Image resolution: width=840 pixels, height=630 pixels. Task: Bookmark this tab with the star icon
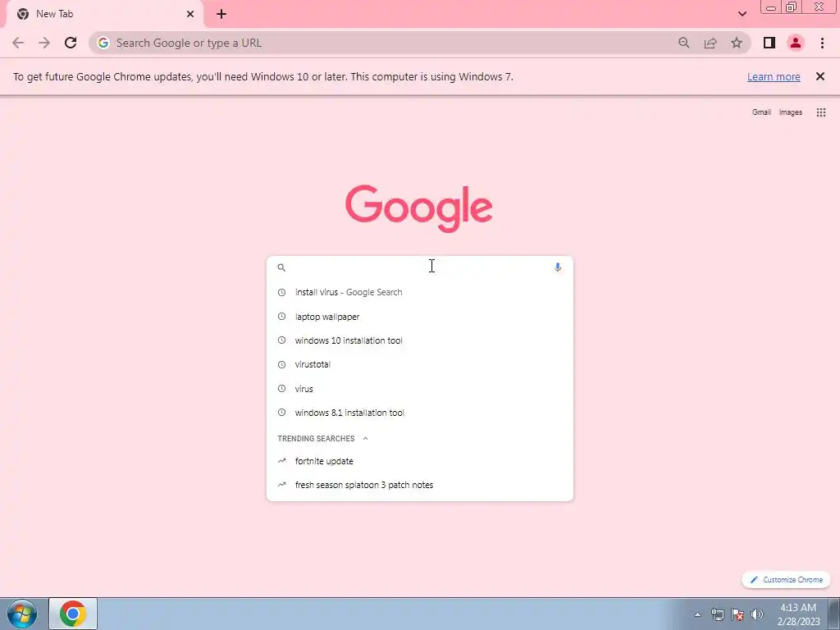737,43
